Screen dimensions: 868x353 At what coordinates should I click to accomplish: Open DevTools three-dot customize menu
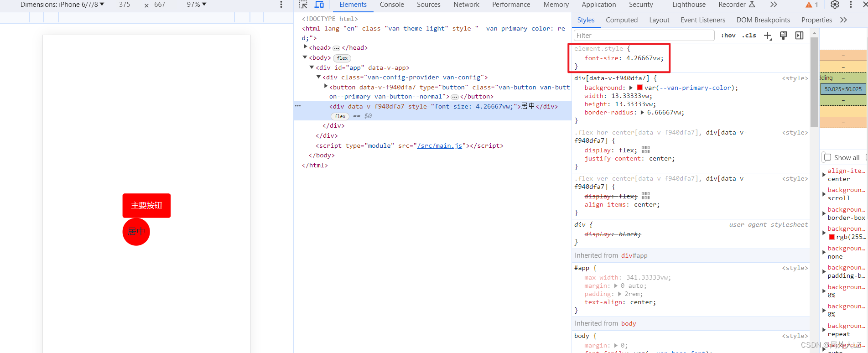(x=851, y=5)
